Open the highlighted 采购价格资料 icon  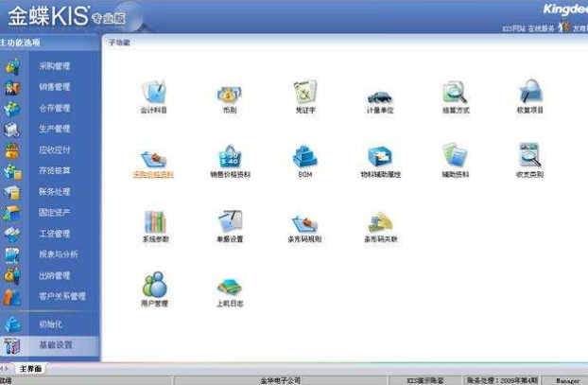[x=154, y=164]
